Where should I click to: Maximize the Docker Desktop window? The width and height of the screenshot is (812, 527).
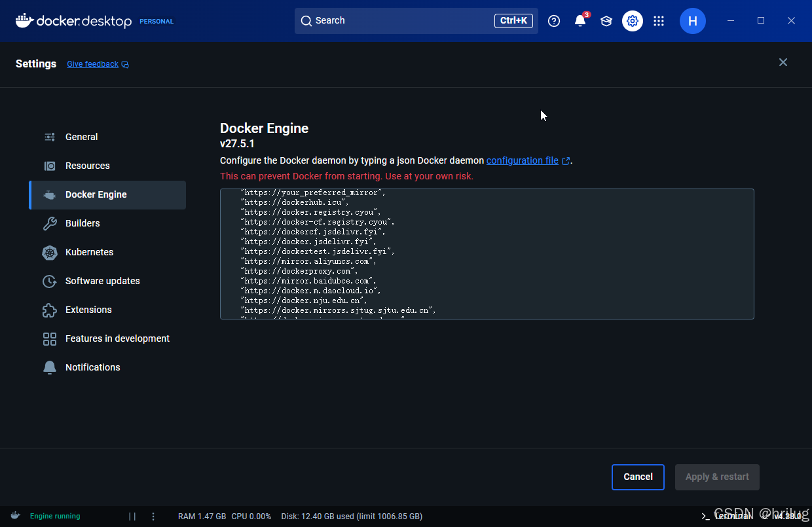pos(761,21)
